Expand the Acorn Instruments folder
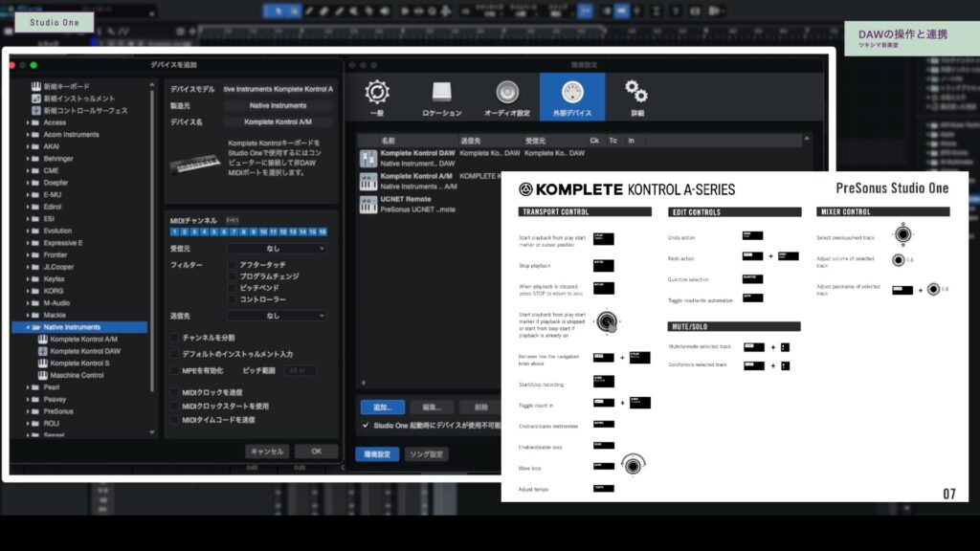Viewport: 980px width, 551px height. coord(28,134)
